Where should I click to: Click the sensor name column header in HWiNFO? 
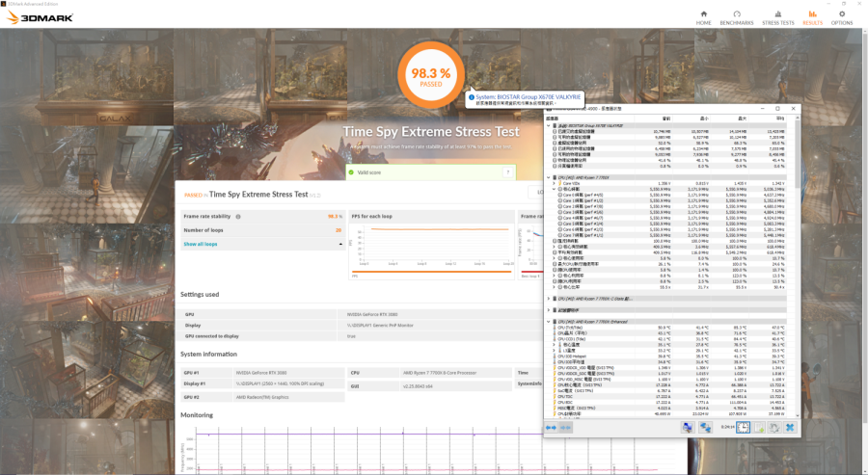(589, 119)
